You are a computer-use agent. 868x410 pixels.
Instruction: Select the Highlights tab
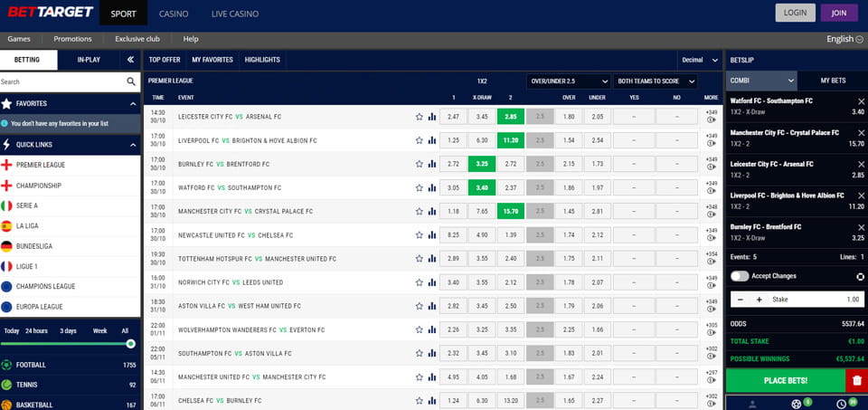[x=262, y=60]
